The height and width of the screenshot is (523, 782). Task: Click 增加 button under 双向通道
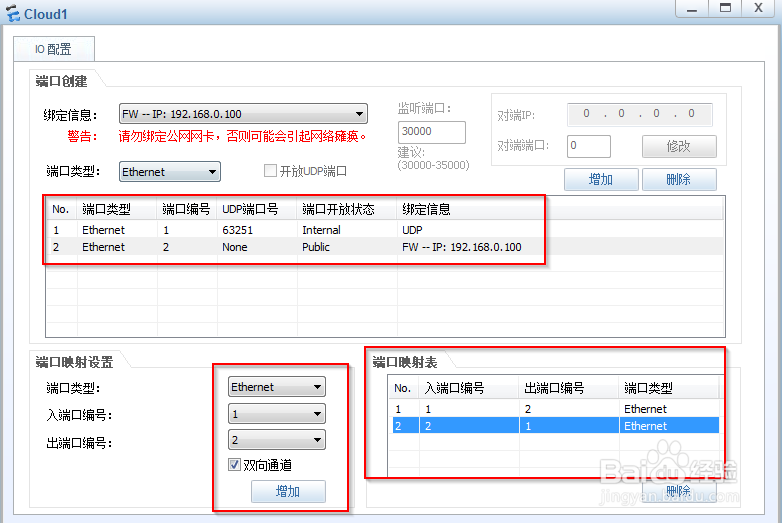click(288, 492)
